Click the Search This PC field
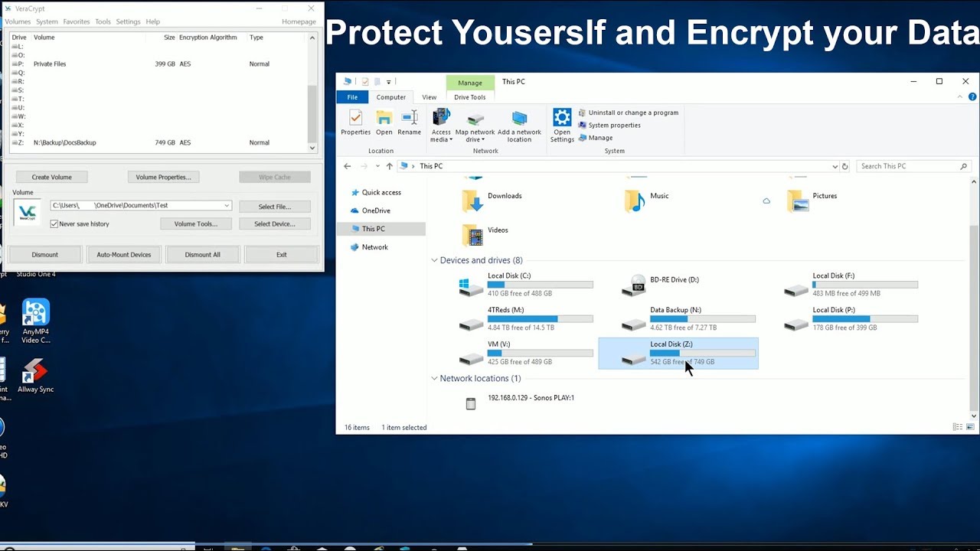980x551 pixels. pyautogui.click(x=913, y=166)
